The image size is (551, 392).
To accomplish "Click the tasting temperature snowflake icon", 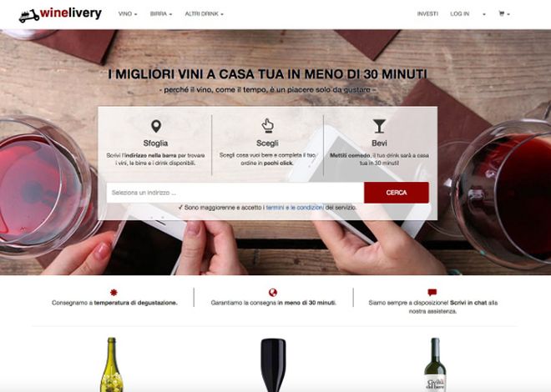I will (114, 292).
